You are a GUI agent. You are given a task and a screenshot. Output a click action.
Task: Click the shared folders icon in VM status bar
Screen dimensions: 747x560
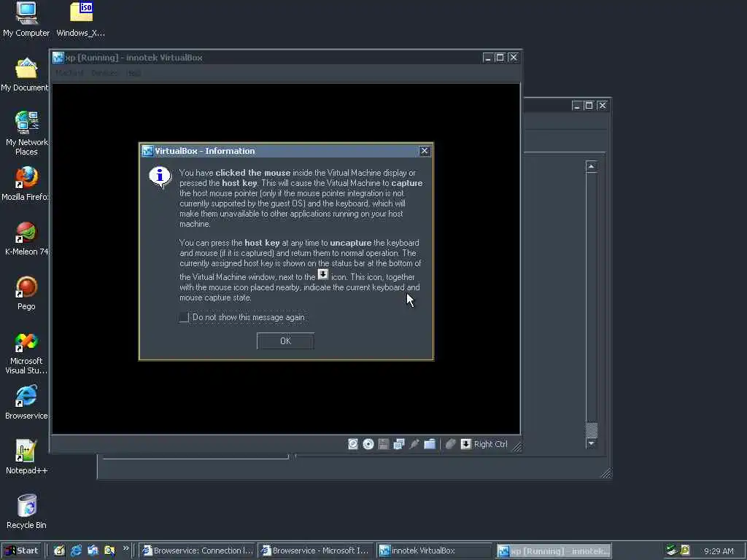pyautogui.click(x=430, y=444)
